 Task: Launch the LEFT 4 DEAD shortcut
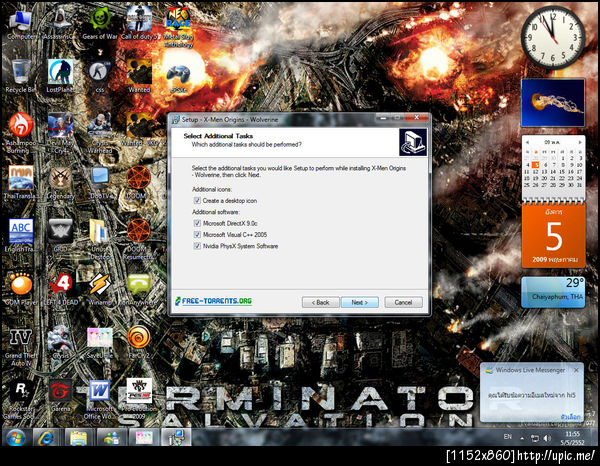tap(60, 289)
